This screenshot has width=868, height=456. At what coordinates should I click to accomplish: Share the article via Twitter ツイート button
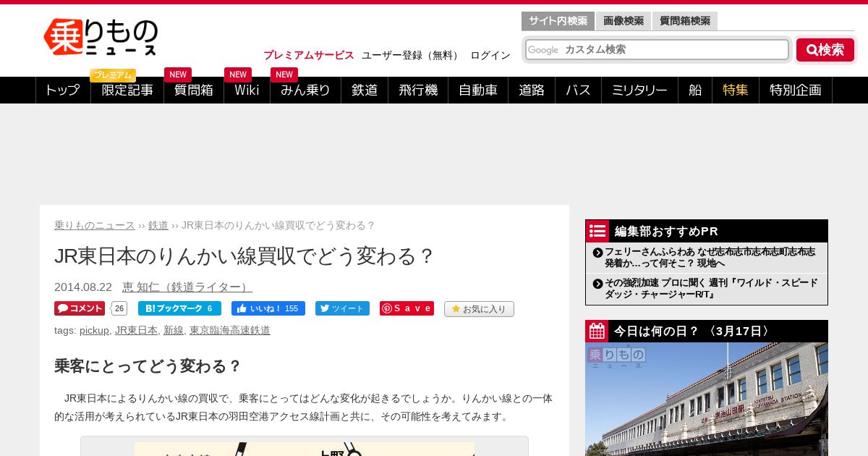click(342, 308)
